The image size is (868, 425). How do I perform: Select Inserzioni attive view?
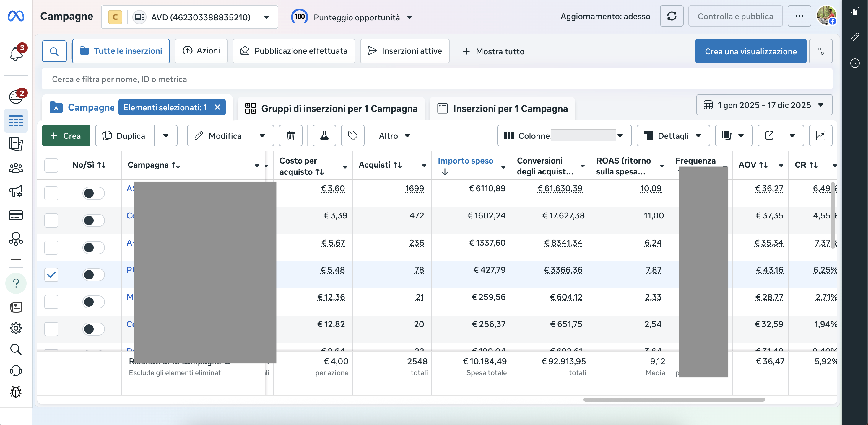(x=404, y=51)
